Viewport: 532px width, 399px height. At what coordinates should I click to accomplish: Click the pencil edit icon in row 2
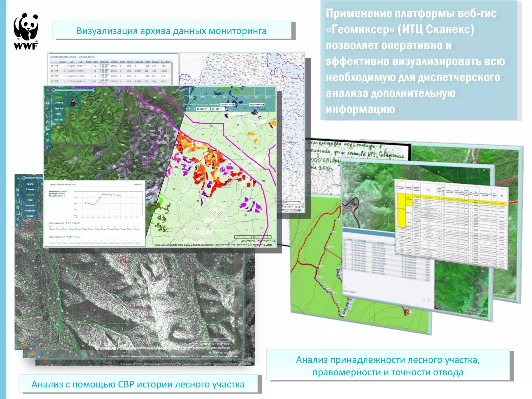point(55,71)
